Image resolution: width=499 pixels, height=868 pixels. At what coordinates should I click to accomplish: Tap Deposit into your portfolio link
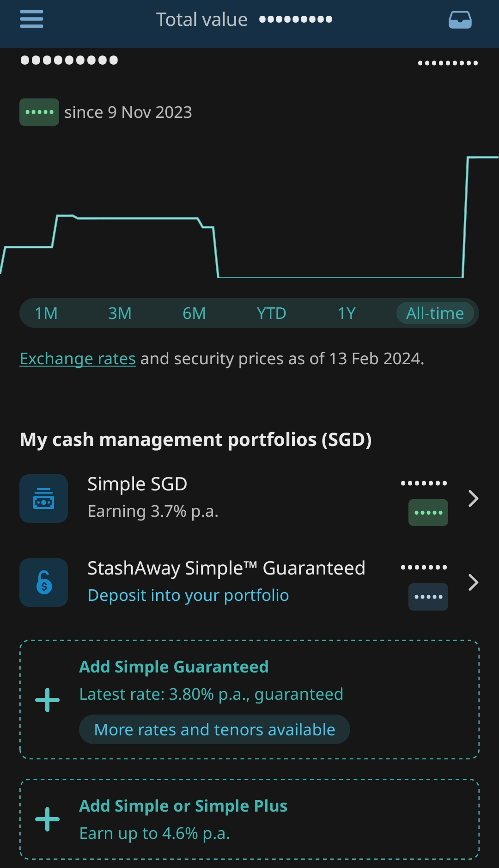pos(188,595)
